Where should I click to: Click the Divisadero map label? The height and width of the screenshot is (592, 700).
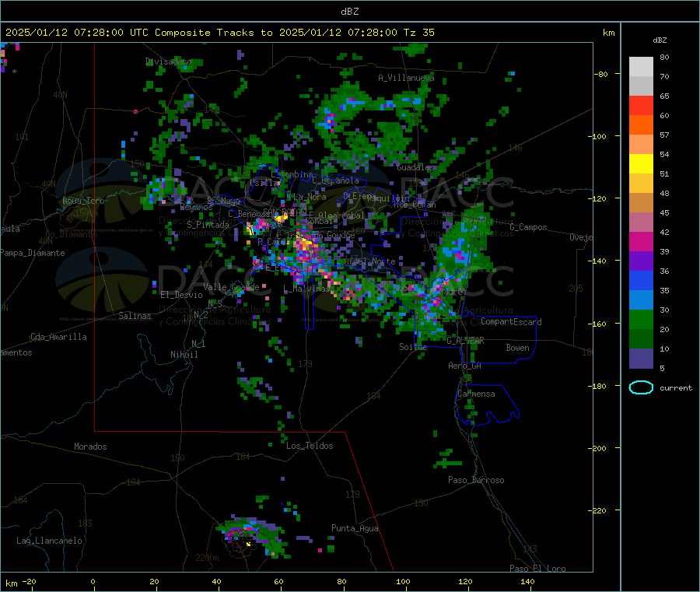pos(168,61)
